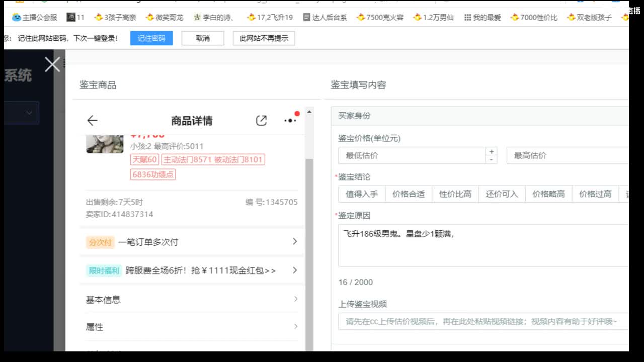This screenshot has height=362, width=644.
Task: Open the 1.2万男仙 bookmark
Action: click(x=433, y=18)
